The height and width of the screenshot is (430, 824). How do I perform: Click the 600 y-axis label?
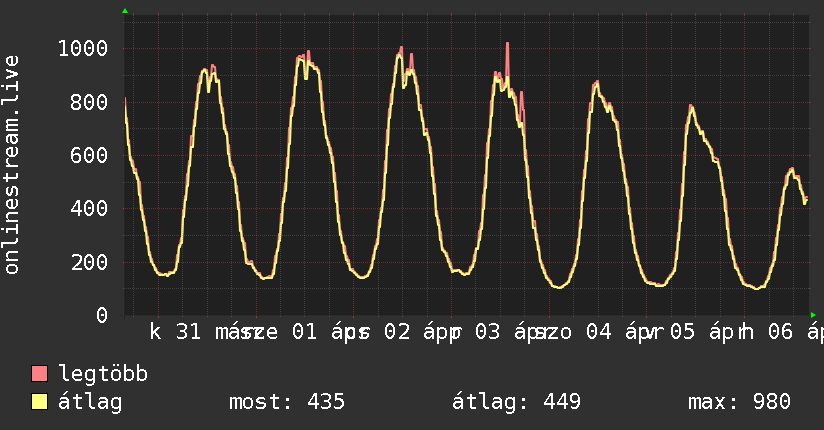click(89, 155)
